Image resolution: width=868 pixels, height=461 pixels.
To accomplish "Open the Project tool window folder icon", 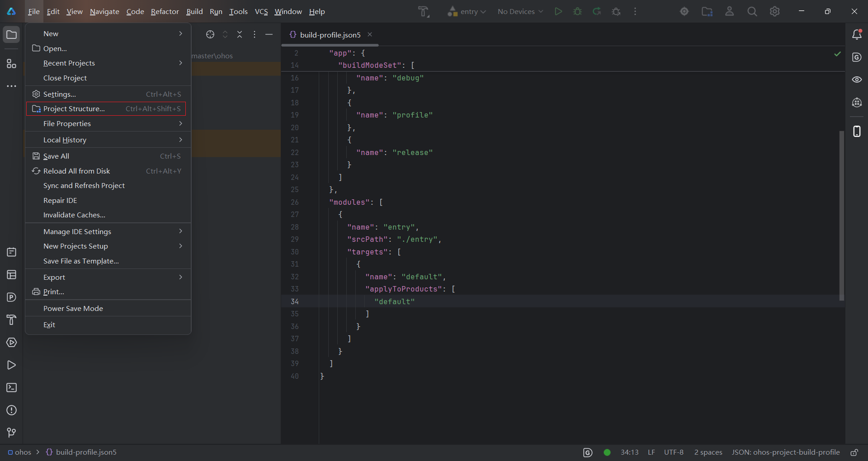I will tap(11, 34).
